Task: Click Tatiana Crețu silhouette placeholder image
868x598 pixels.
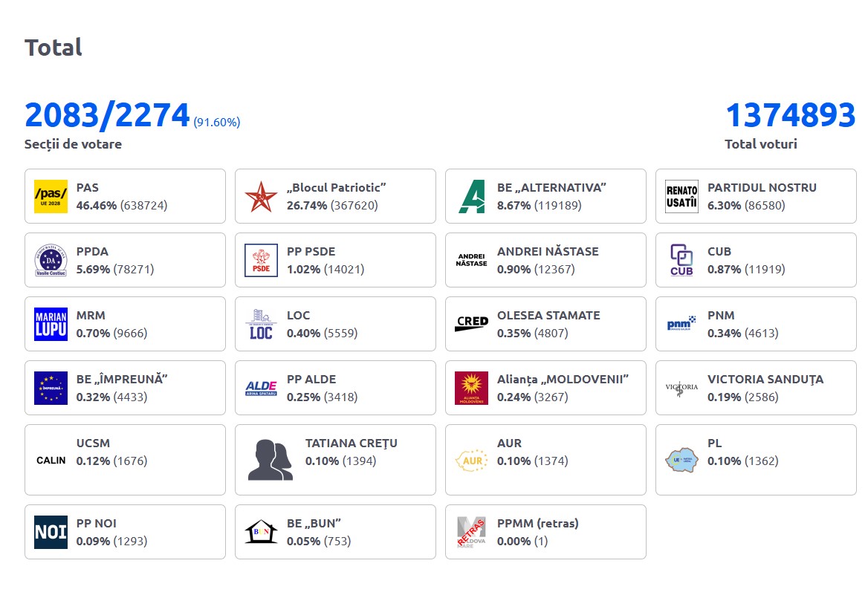Action: point(270,460)
